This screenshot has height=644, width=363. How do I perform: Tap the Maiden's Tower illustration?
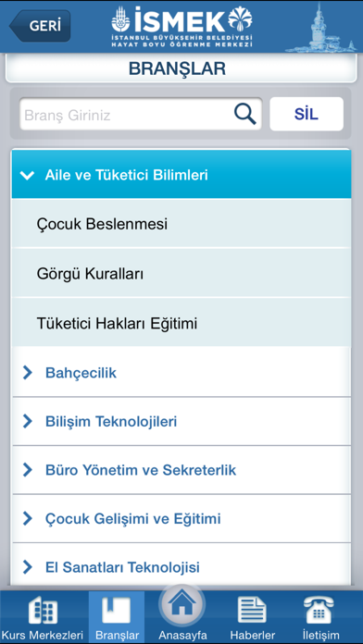coord(320,27)
